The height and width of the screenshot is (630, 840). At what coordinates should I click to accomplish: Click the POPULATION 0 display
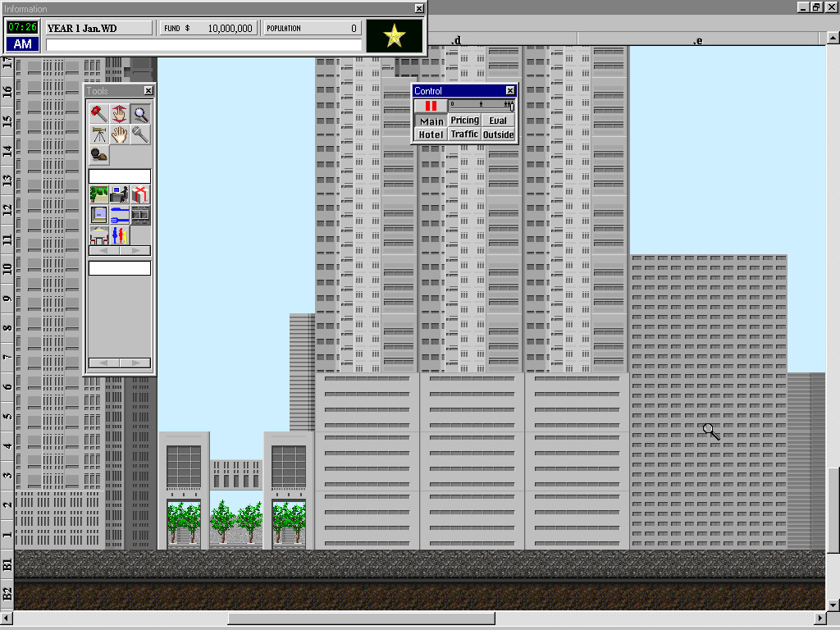click(x=312, y=29)
